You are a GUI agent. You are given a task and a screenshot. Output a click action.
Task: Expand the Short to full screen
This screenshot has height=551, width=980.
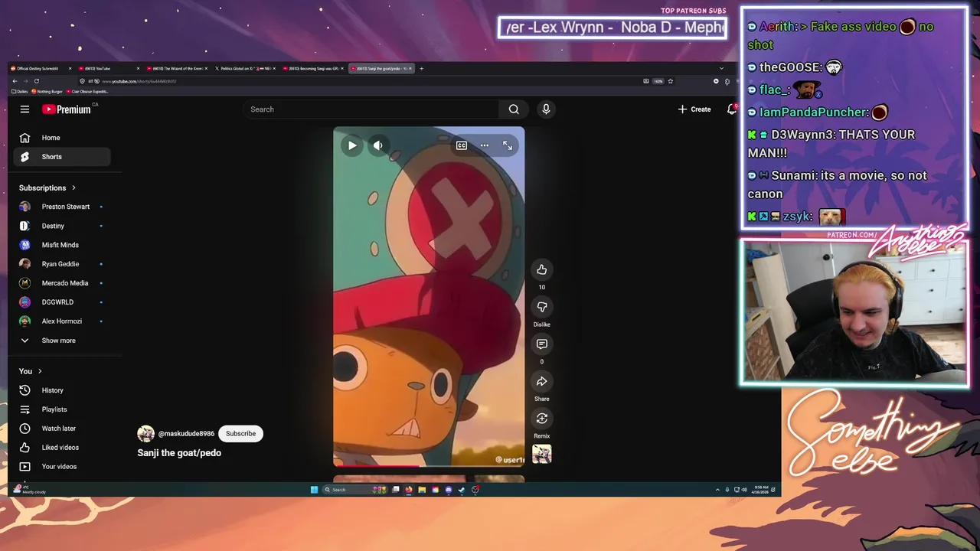click(x=508, y=145)
